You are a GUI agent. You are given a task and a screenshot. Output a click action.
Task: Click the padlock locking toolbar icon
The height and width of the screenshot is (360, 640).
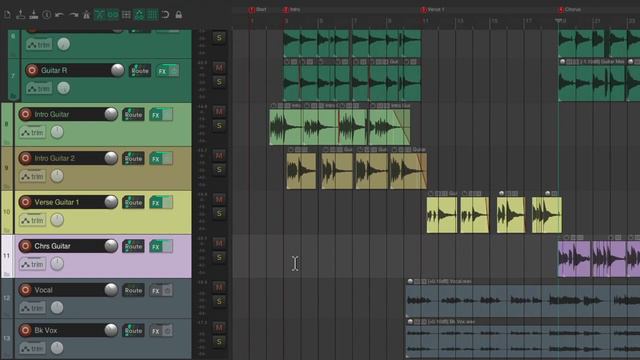178,15
